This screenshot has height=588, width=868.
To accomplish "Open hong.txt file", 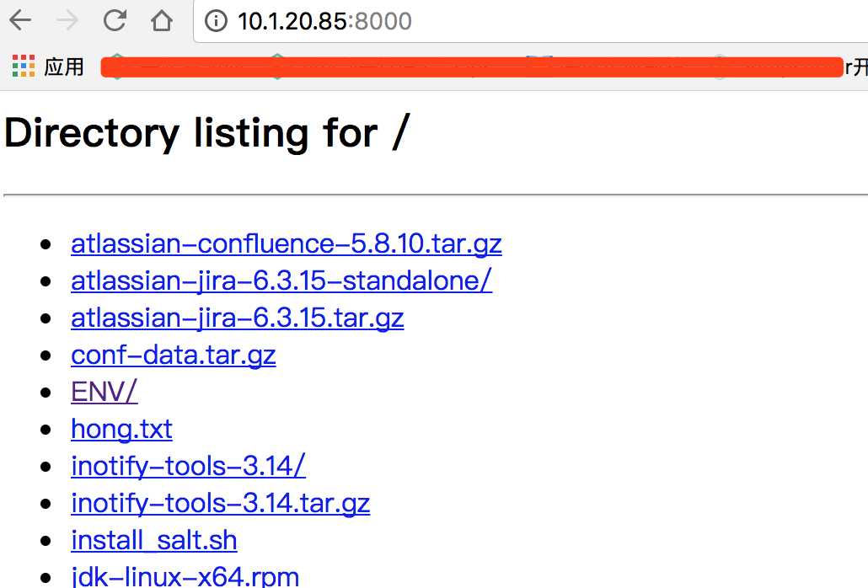I will pos(122,430).
